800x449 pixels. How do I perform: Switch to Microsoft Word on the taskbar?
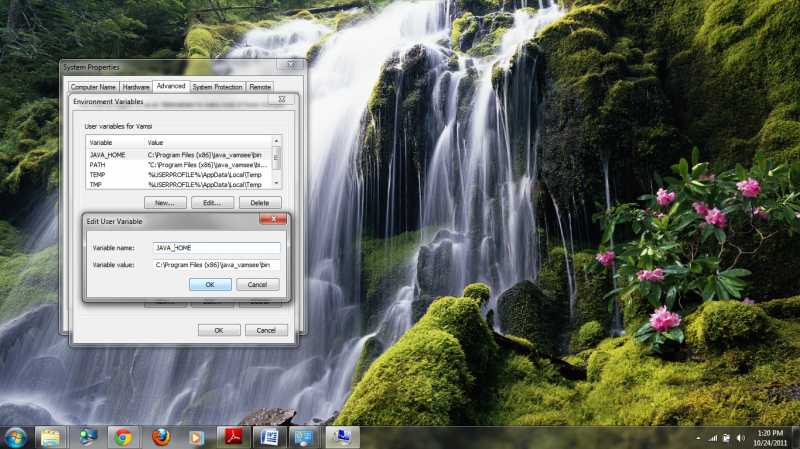point(269,437)
